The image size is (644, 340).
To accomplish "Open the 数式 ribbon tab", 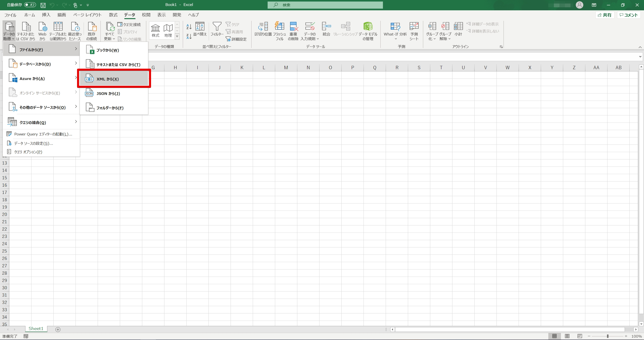I will coord(113,15).
